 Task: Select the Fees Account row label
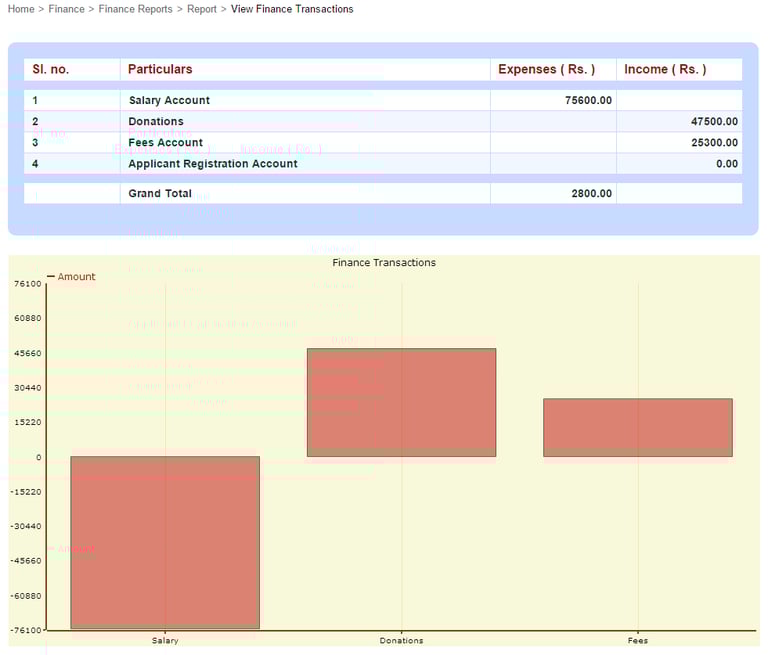tap(166, 143)
